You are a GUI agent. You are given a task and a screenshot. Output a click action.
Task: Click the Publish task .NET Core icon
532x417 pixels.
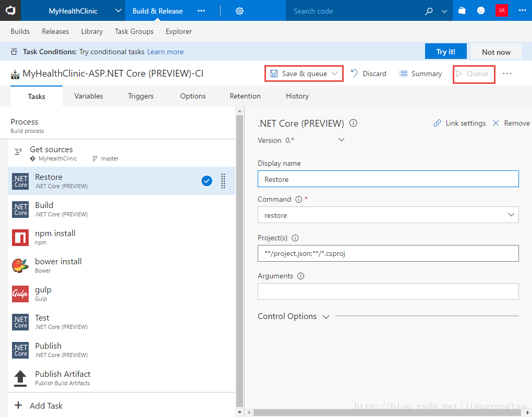coord(20,350)
